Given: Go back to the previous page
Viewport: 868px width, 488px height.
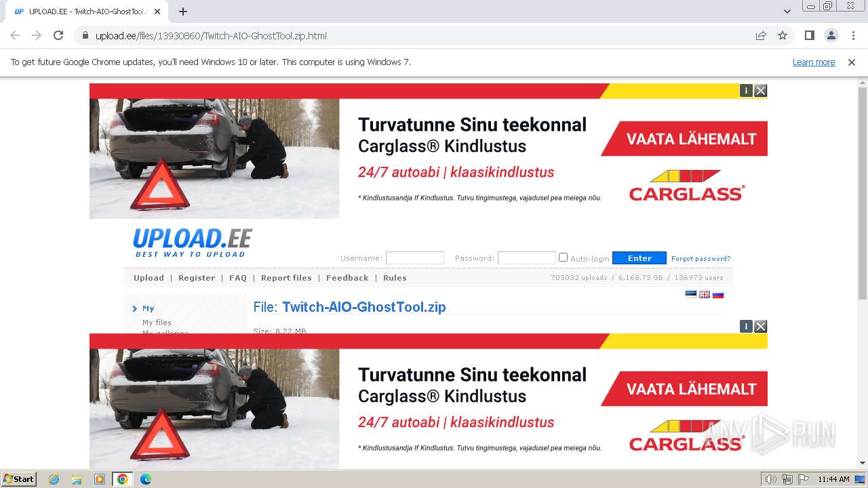Looking at the screenshot, I should 15,35.
